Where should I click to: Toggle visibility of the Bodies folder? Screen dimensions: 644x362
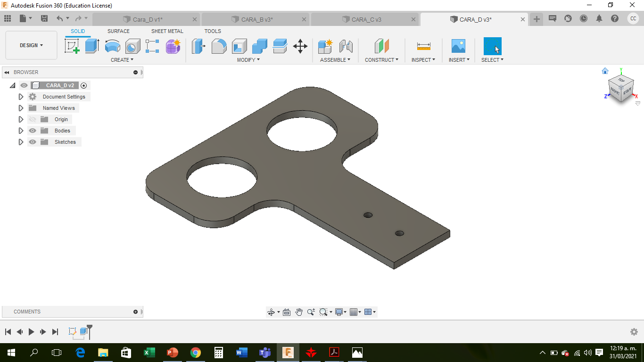[33, 131]
